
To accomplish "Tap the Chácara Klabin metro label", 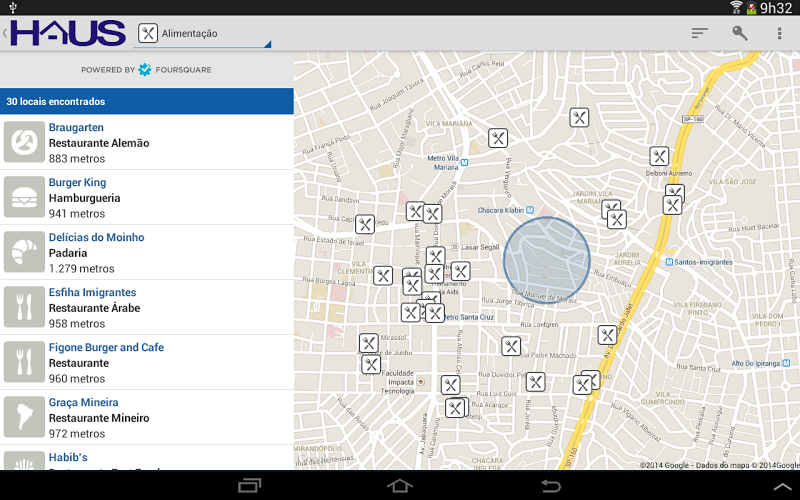I will tap(506, 210).
